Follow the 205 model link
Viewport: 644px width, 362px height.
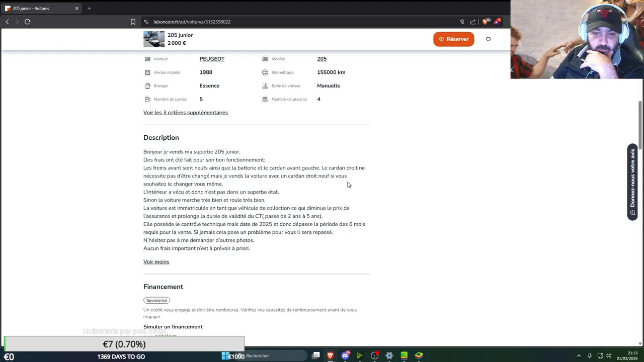point(321,59)
